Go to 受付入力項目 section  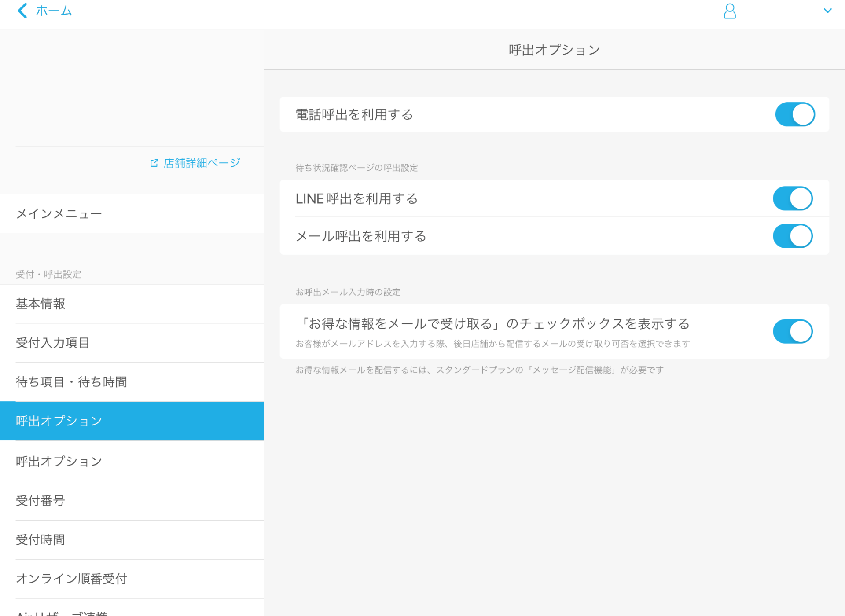click(x=52, y=343)
